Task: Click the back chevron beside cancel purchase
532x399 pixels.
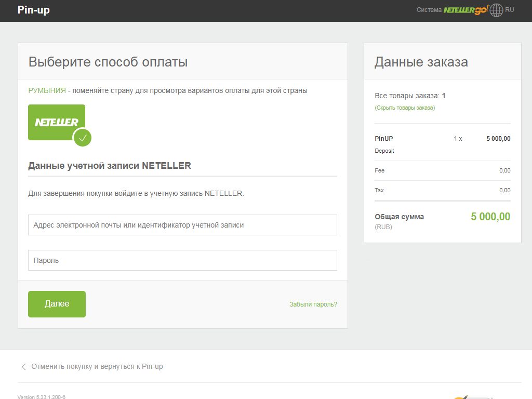Action: [23, 367]
